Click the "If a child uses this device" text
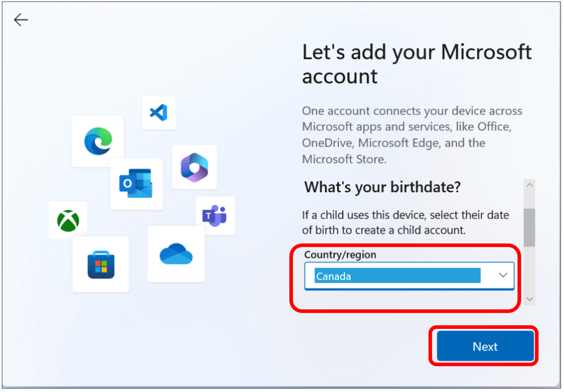Image resolution: width=564 pixels, height=392 pixels. click(x=405, y=222)
